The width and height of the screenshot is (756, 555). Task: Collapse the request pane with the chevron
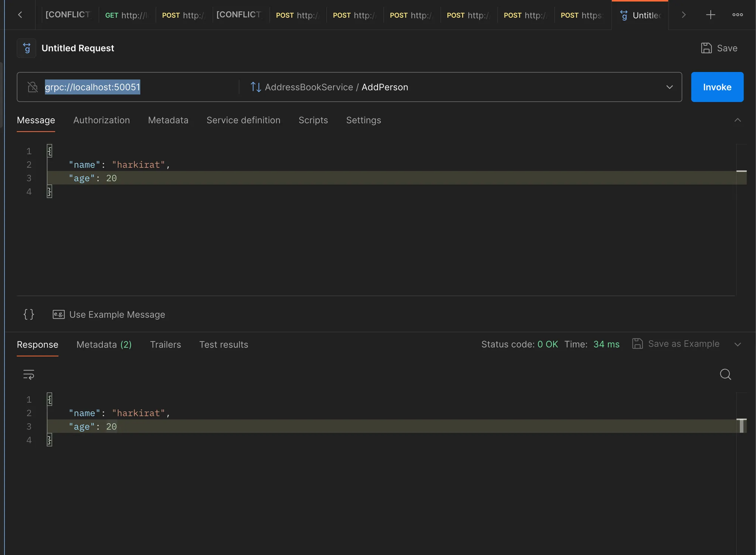tap(737, 120)
